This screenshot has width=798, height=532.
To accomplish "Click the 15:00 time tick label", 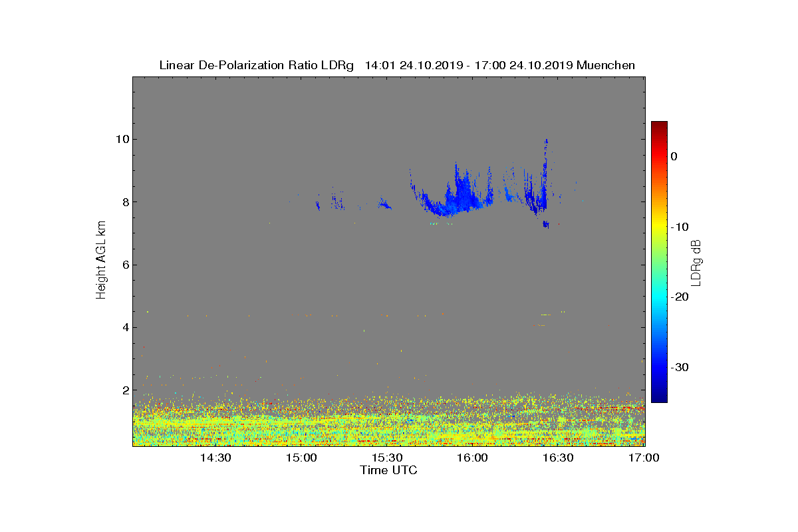I will click(301, 458).
